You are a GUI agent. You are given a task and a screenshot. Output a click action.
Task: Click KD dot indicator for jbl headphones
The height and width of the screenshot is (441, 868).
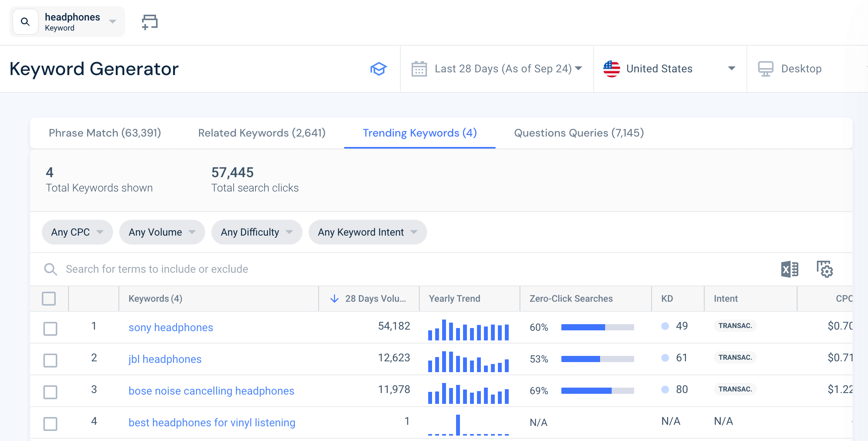(665, 358)
